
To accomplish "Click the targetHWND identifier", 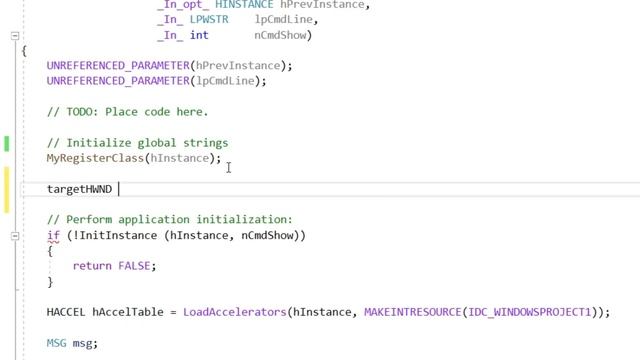I will (79, 189).
